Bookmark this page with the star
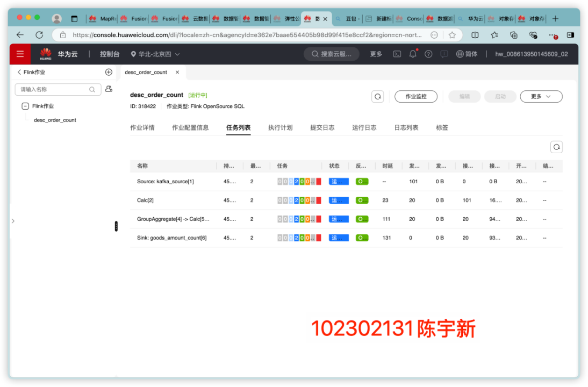588x387 pixels. click(452, 35)
